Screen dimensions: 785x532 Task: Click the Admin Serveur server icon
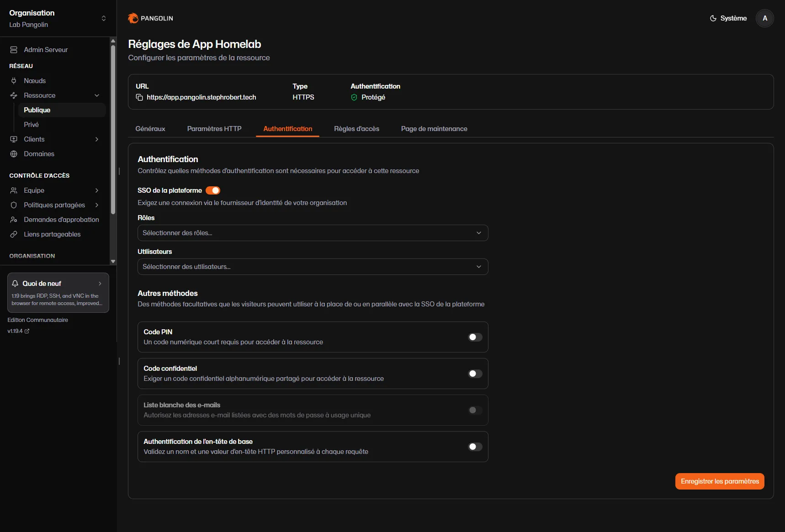pos(14,50)
